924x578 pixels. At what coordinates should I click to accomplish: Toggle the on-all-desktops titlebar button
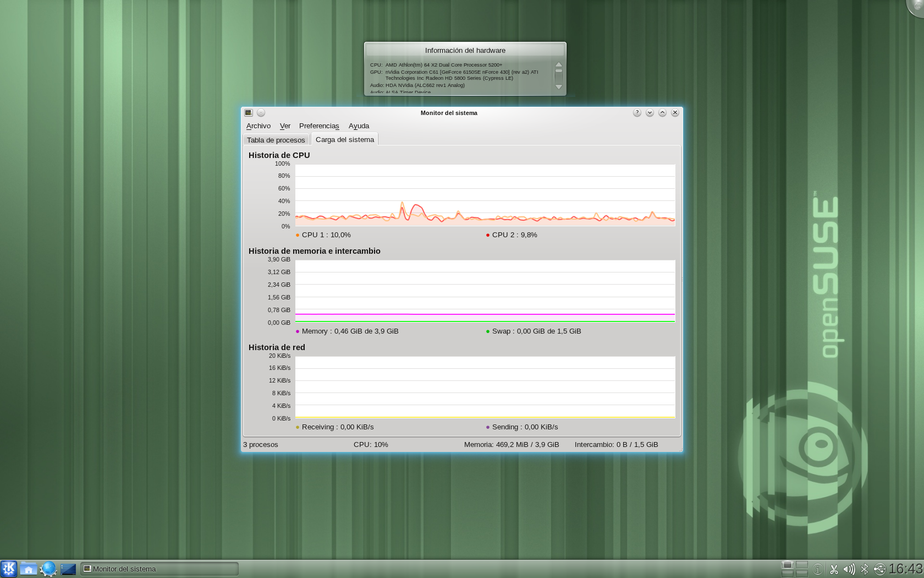(261, 113)
